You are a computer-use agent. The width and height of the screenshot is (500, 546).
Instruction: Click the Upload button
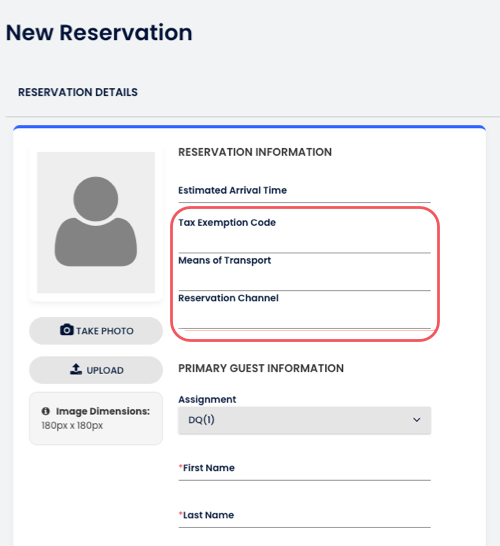click(x=96, y=370)
